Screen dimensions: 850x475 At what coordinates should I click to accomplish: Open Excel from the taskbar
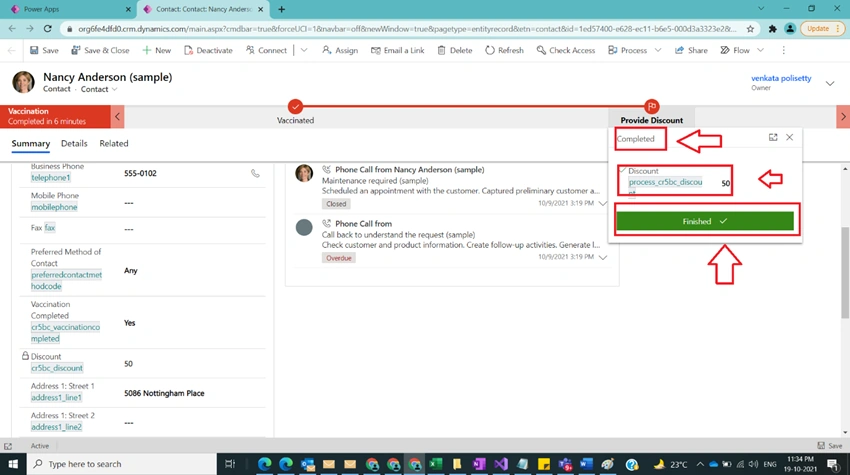[436, 464]
